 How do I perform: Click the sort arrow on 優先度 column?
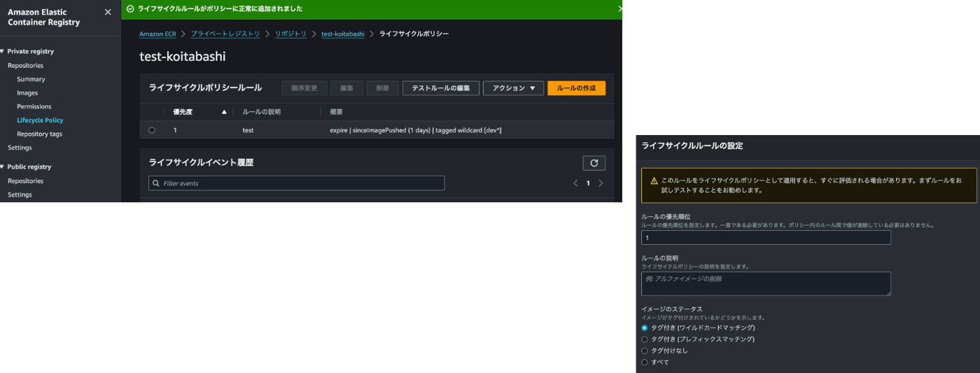pyautogui.click(x=224, y=112)
